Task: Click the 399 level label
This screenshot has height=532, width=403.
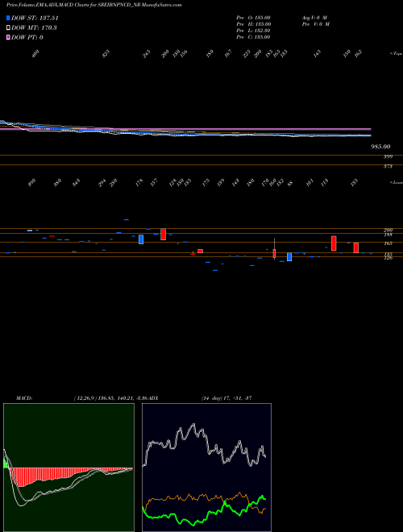Action: [x=388, y=156]
